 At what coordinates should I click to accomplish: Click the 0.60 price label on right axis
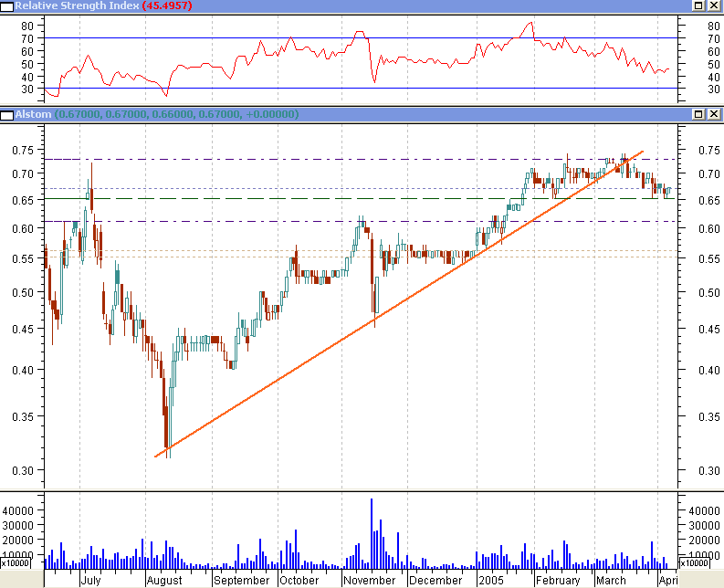pos(709,228)
